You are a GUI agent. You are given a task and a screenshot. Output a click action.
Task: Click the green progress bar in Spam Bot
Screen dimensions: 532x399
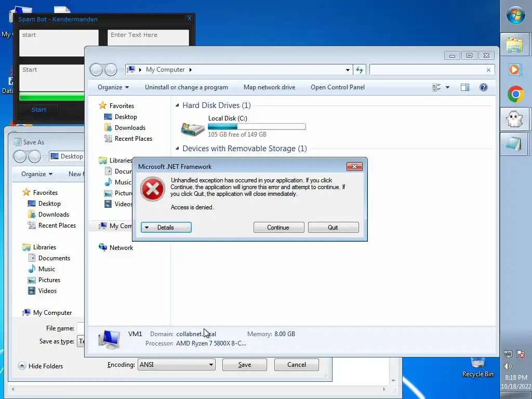coord(51,97)
